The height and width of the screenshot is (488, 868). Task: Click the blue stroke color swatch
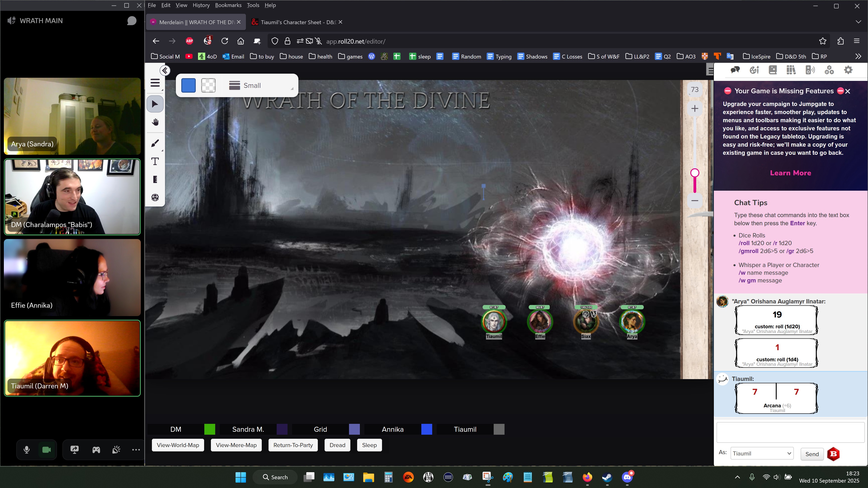click(188, 86)
